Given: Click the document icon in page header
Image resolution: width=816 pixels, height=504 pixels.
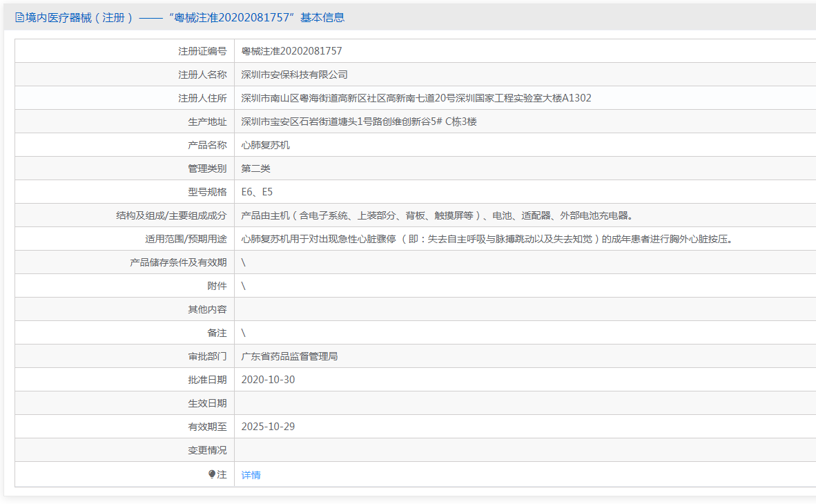Looking at the screenshot, I should pyautogui.click(x=19, y=18).
